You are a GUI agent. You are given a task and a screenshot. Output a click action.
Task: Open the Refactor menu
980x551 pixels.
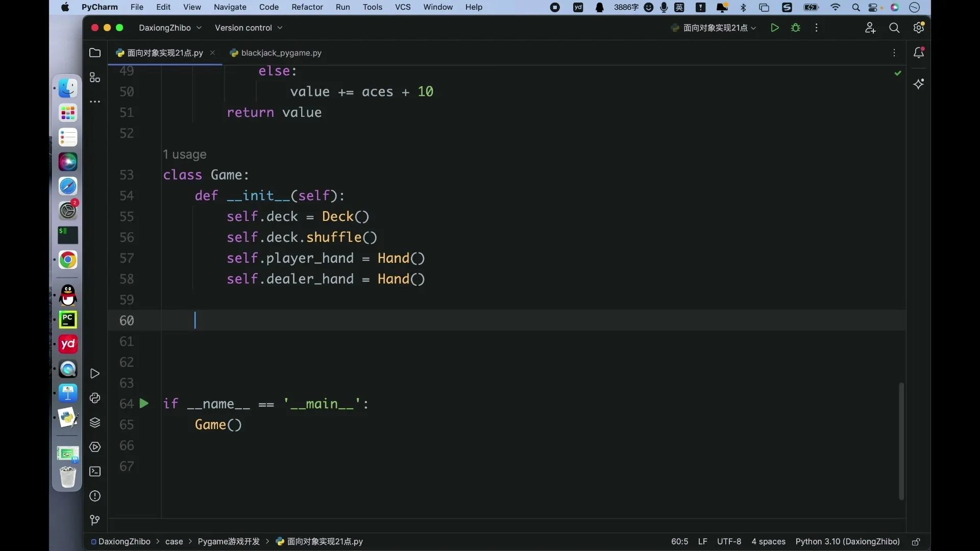307,7
